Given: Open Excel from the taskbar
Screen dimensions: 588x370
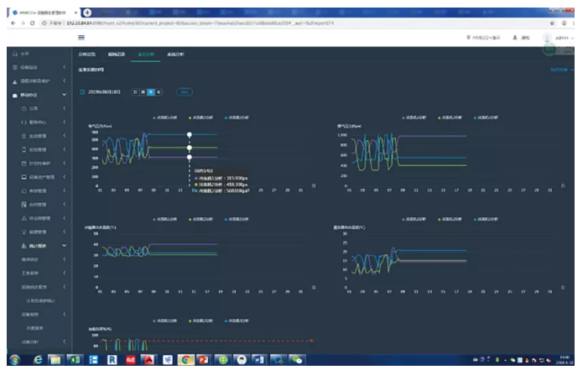Looking at the screenshot, I should [75, 360].
